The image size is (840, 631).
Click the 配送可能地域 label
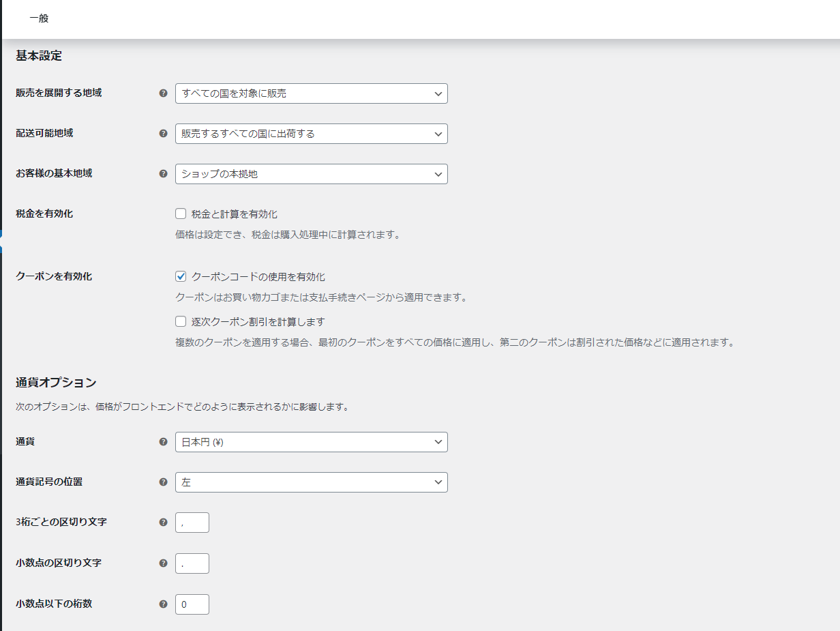point(44,133)
